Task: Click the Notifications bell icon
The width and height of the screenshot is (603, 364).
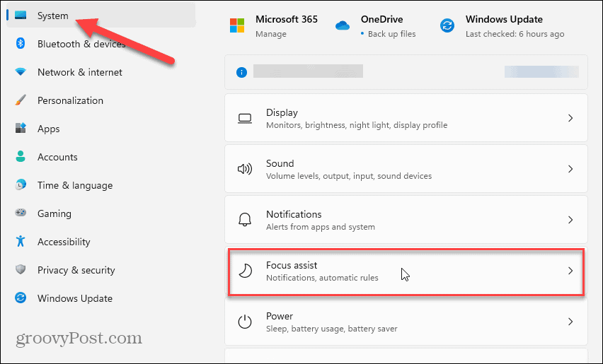Action: 245,220
